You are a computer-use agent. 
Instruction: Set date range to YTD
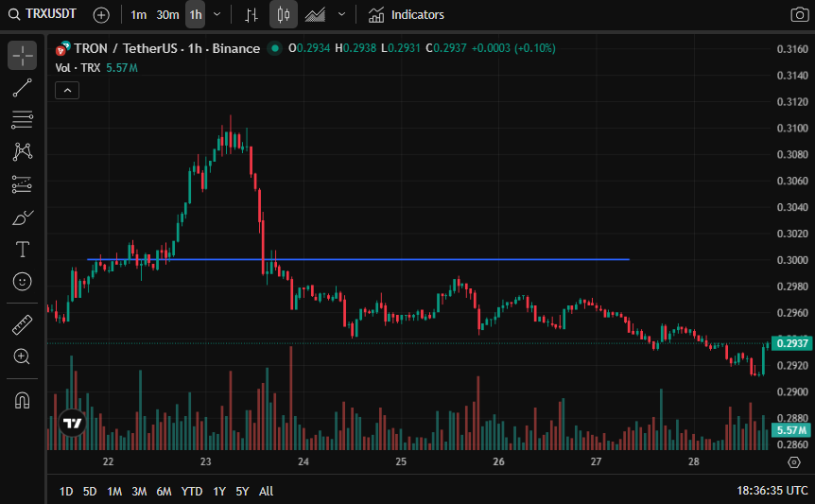coord(192,491)
